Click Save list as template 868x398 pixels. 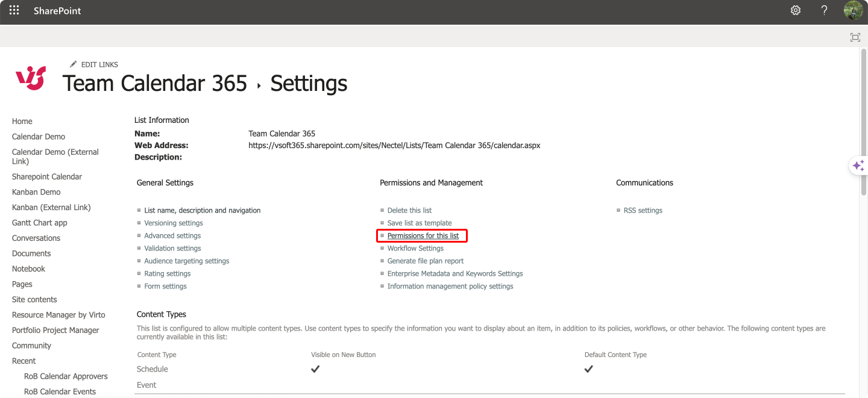420,223
